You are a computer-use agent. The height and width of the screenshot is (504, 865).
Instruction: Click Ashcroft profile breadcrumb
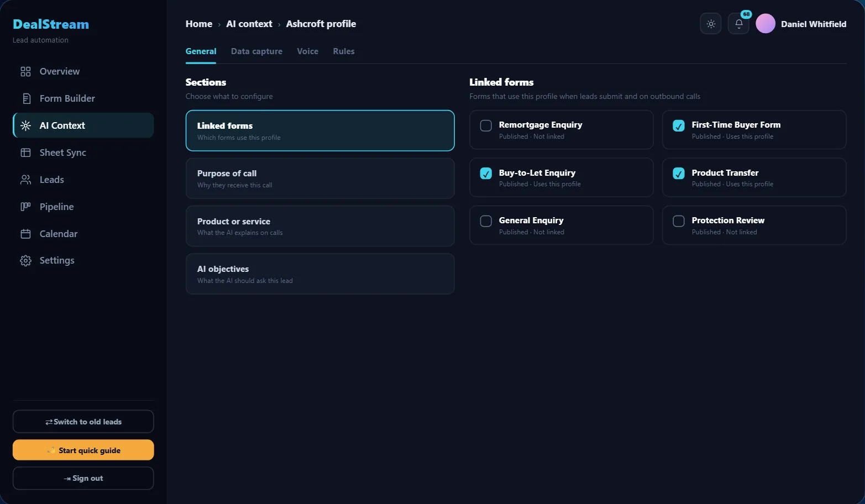click(321, 24)
